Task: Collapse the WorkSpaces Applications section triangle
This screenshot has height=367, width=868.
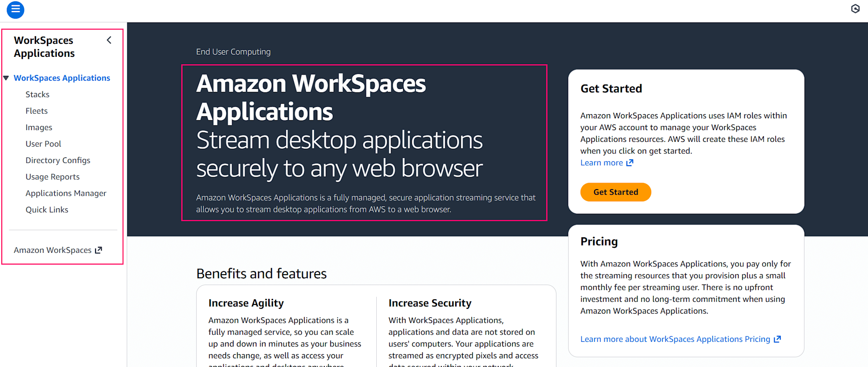Action: tap(6, 78)
